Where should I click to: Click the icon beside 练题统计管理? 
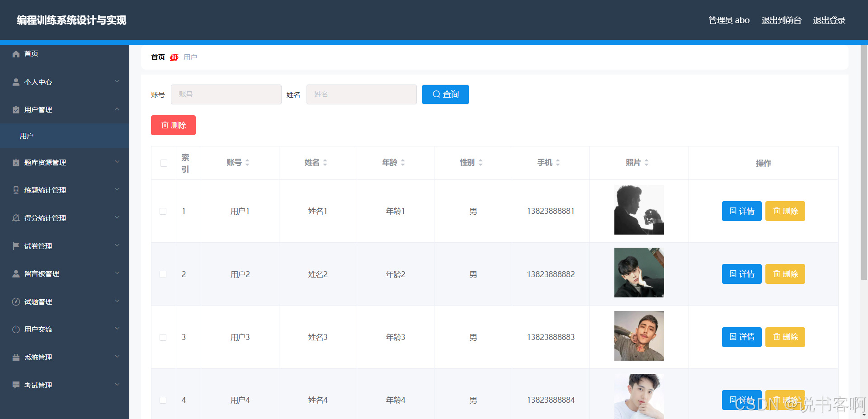pyautogui.click(x=16, y=190)
